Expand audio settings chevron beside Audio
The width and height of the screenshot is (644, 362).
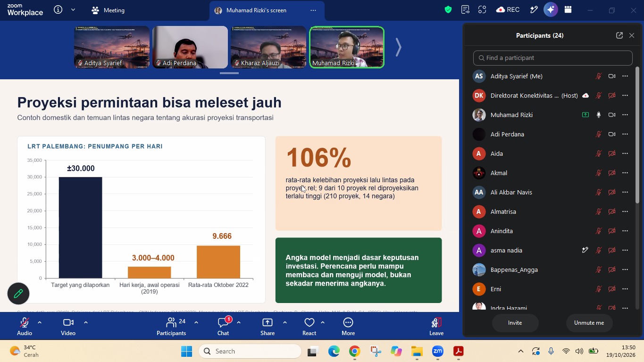(x=40, y=322)
